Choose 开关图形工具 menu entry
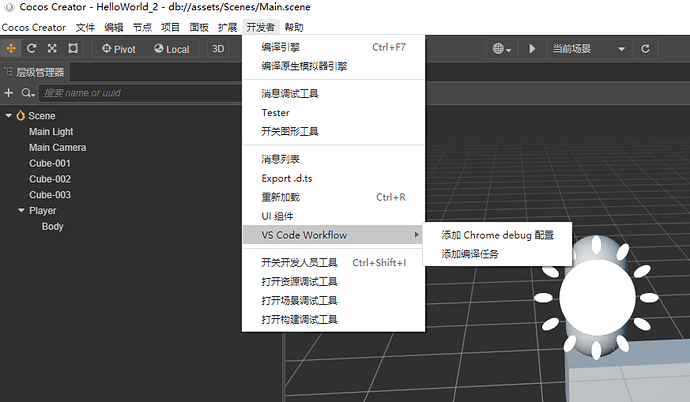 coord(334,132)
